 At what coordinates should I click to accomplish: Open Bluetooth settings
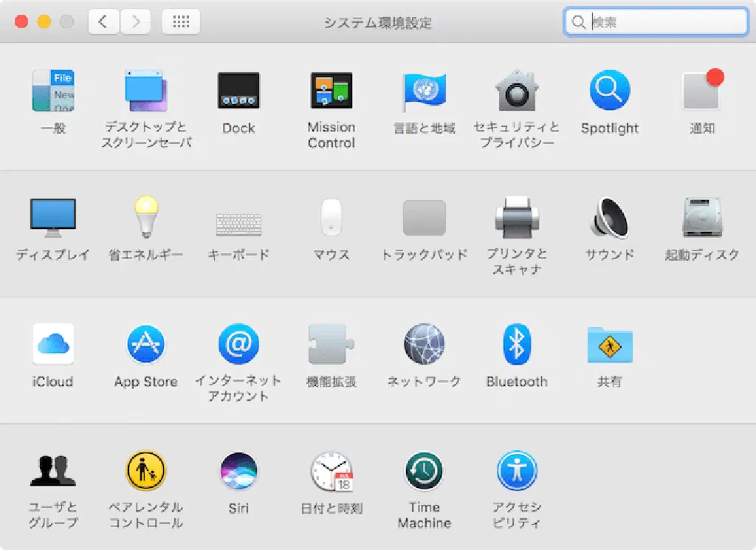coord(517,345)
